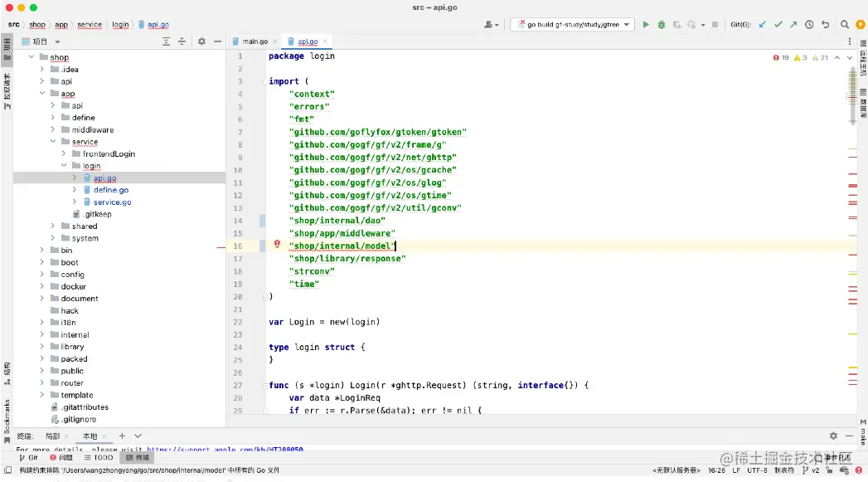
Task: Toggle make tool window on right
Action: tap(863, 432)
